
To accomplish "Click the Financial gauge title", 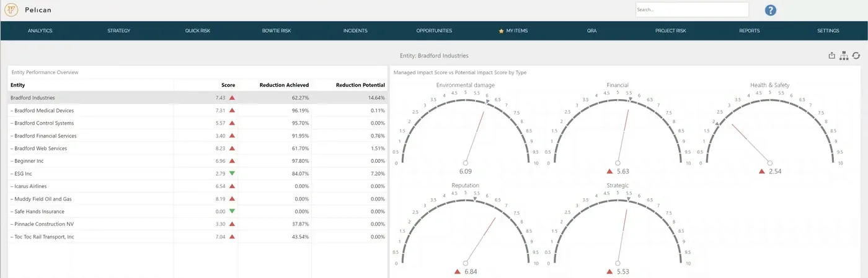I will pyautogui.click(x=618, y=85).
